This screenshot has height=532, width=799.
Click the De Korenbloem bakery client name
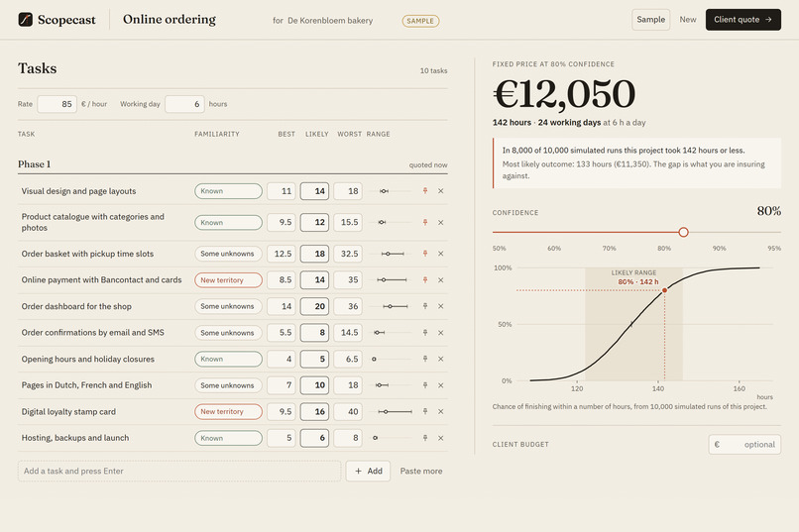[330, 21]
